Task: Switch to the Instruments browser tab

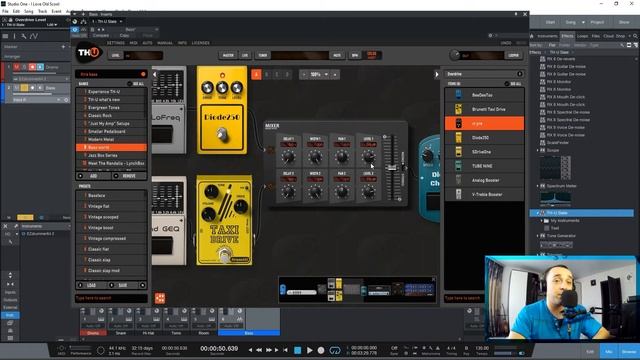Action: (547, 36)
